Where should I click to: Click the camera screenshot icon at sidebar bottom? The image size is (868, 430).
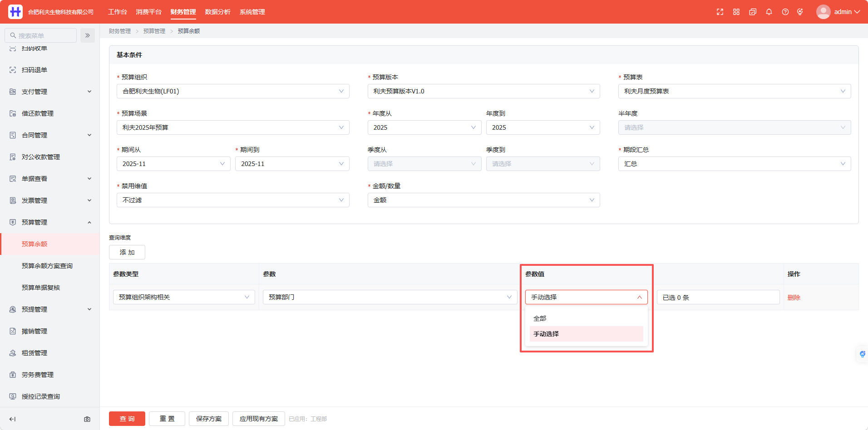click(x=87, y=419)
